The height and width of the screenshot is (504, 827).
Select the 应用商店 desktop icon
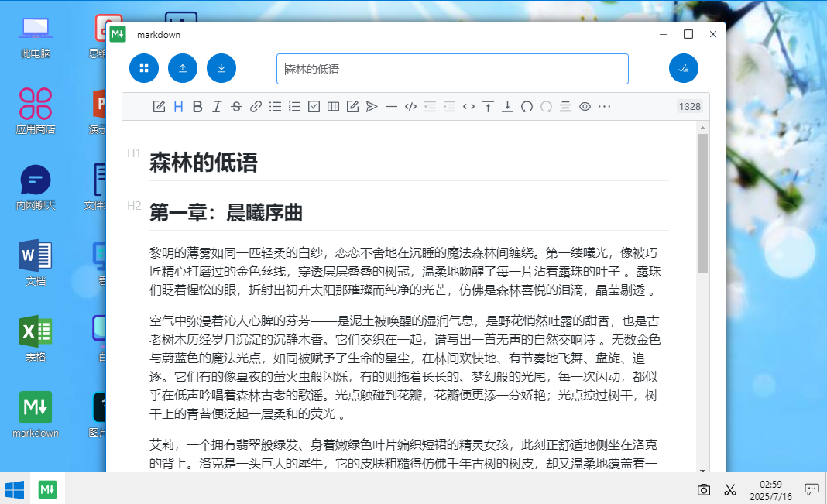36,111
